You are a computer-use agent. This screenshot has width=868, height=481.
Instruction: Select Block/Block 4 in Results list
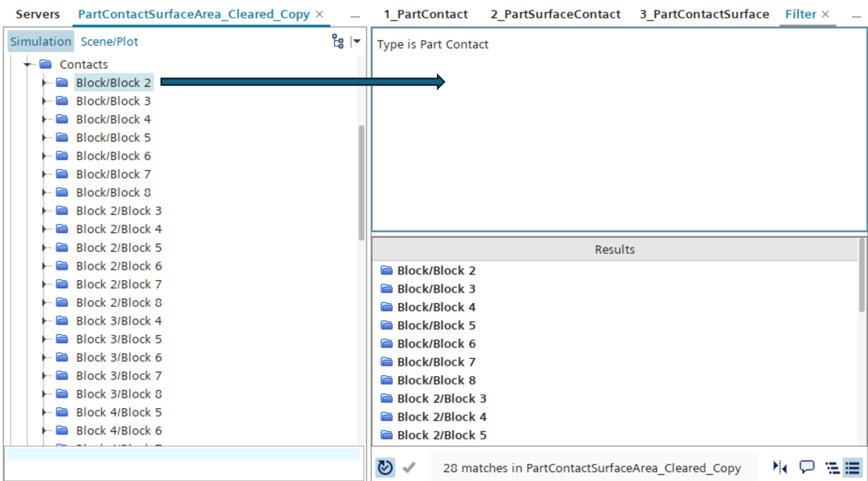[x=436, y=307]
